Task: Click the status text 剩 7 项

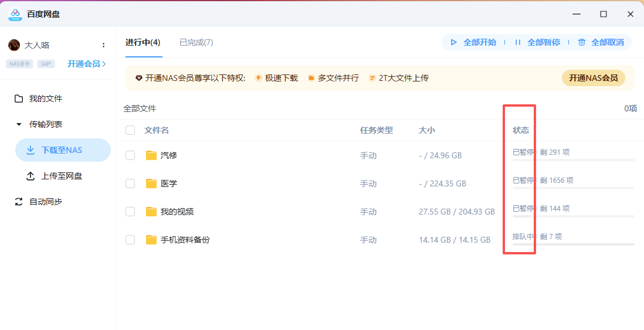Action: (551, 236)
